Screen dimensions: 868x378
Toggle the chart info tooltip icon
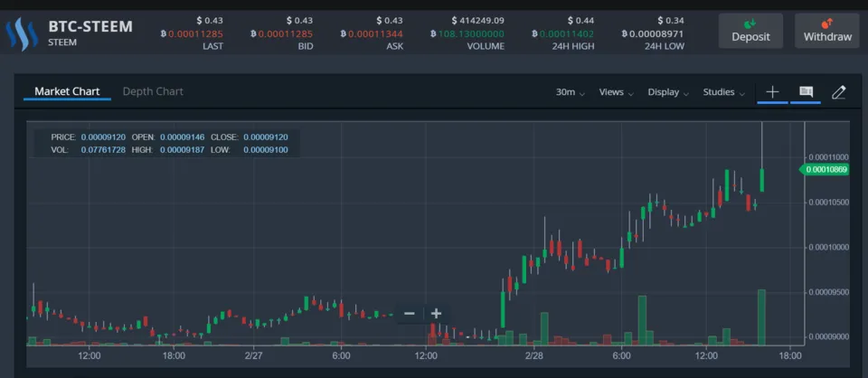(x=806, y=92)
